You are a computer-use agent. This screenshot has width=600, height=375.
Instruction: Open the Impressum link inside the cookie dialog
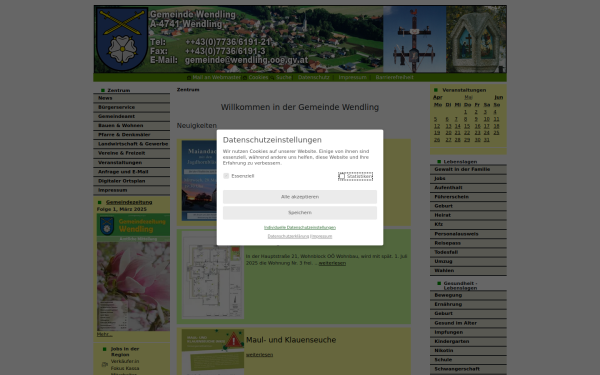[321, 236]
